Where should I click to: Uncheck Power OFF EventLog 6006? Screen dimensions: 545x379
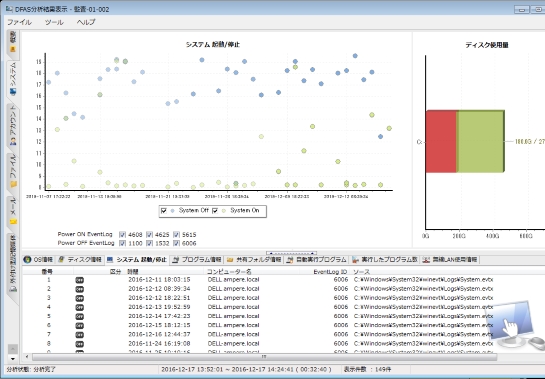pos(176,243)
